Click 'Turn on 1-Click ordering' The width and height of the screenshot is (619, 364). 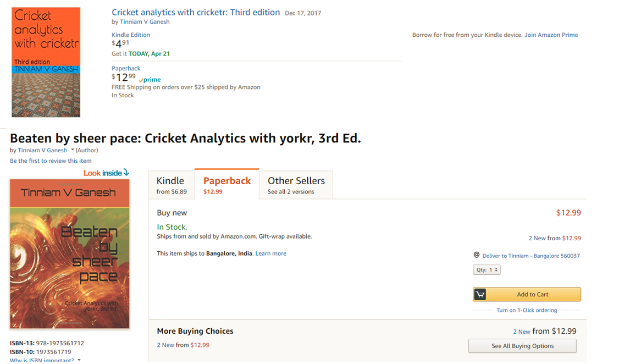pyautogui.click(x=527, y=310)
